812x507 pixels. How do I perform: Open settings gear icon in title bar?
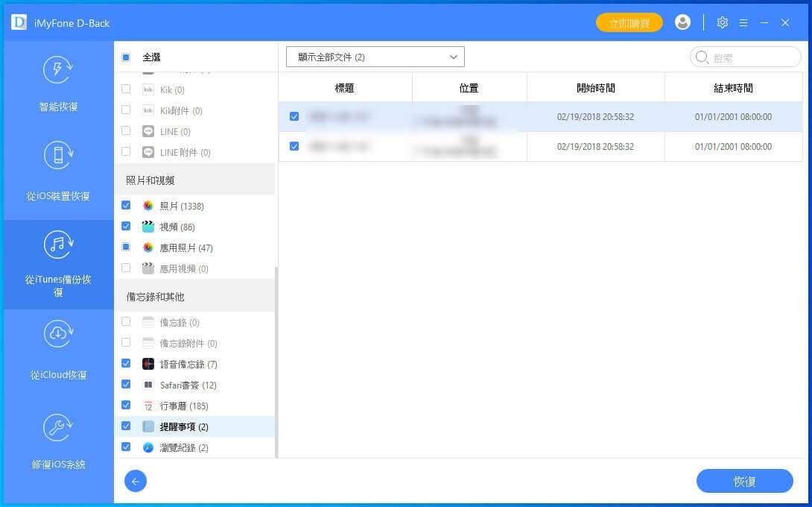point(722,22)
